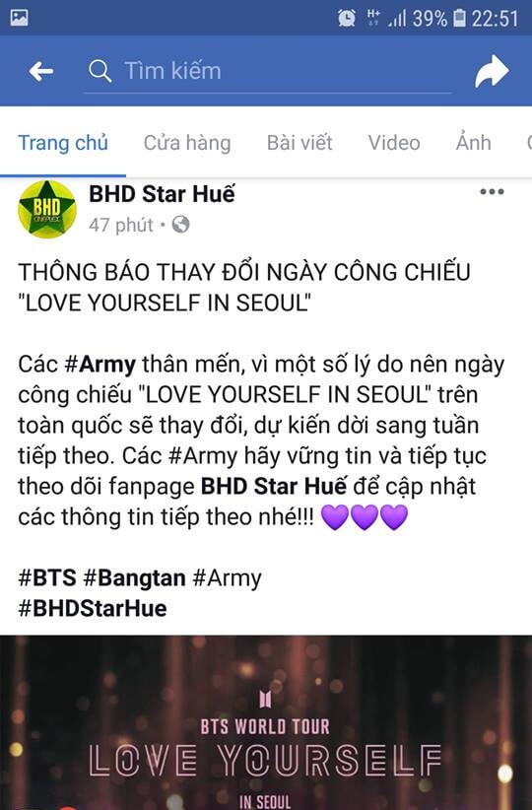Tap the BHD Star Huế profile picture
532x810 pixels.
click(x=47, y=209)
